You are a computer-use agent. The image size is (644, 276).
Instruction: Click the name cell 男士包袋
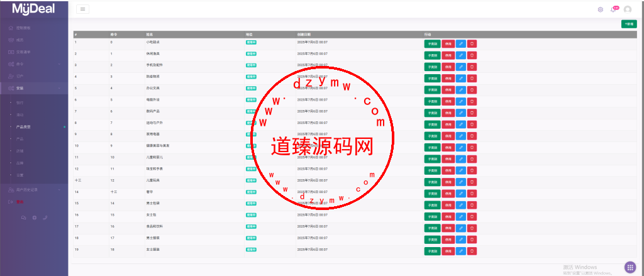pos(153,203)
